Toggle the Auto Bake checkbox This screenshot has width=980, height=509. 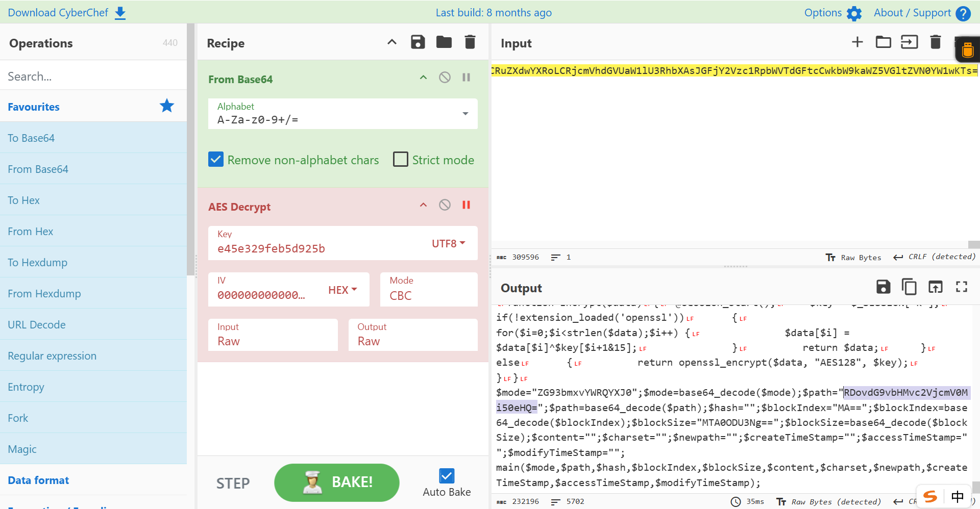coord(447,476)
